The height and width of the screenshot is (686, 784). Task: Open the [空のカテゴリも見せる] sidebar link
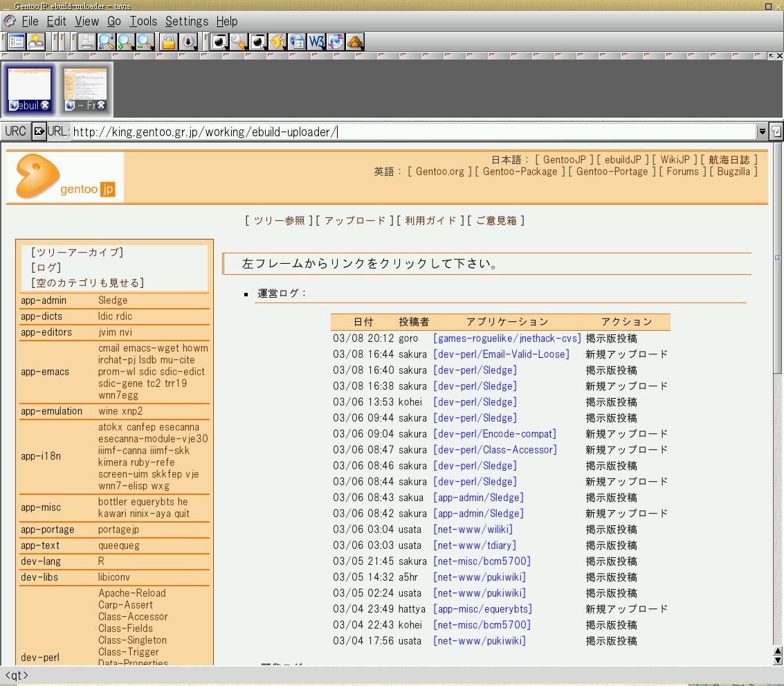[87, 282]
